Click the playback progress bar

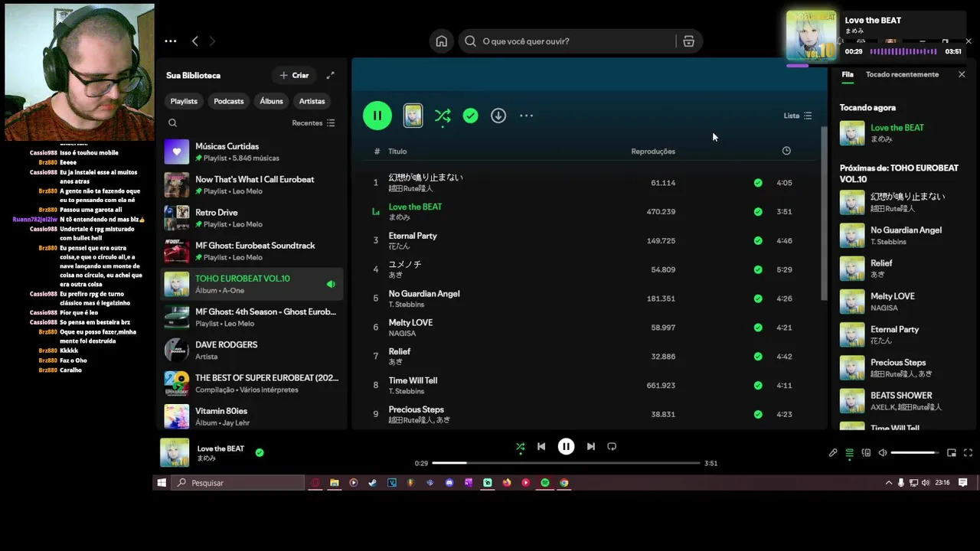(566, 463)
